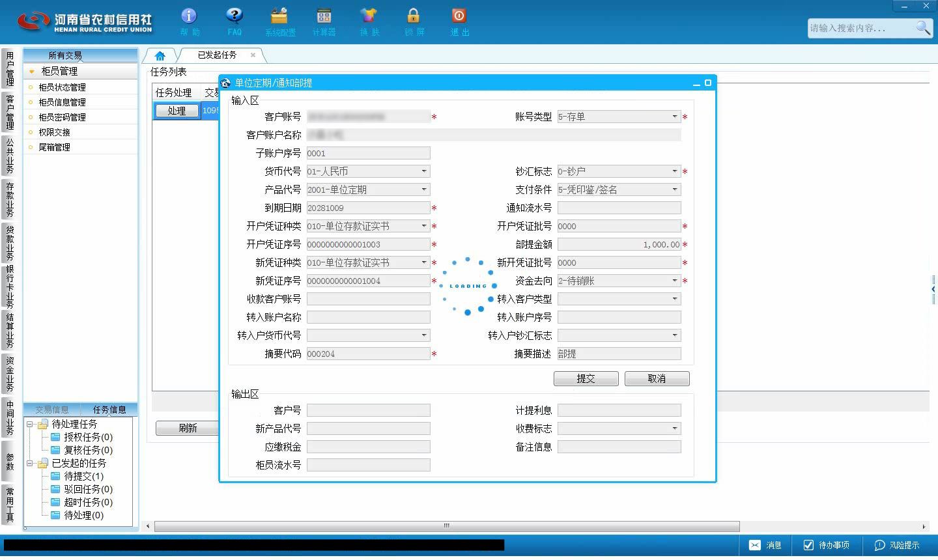The width and height of the screenshot is (938, 560).
Task: Maximize the 单位定期/通知部提 dialog
Action: 708,83
